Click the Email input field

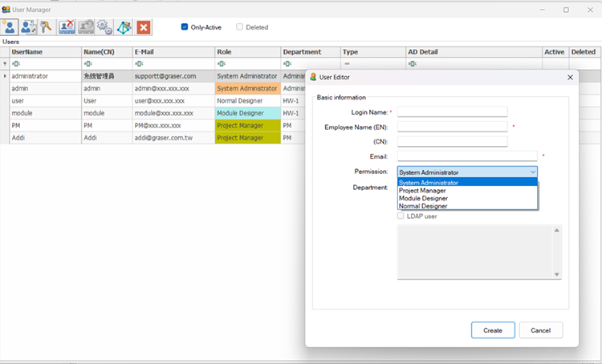(467, 156)
